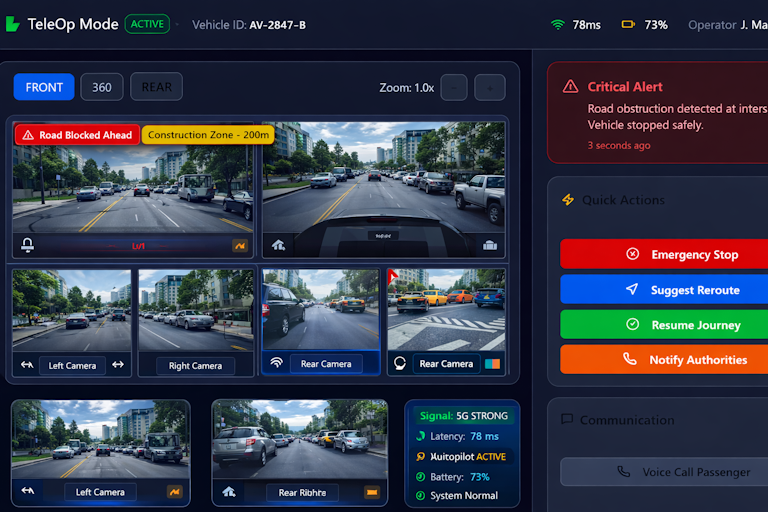Click the blue Suggest Reroute button

(664, 289)
